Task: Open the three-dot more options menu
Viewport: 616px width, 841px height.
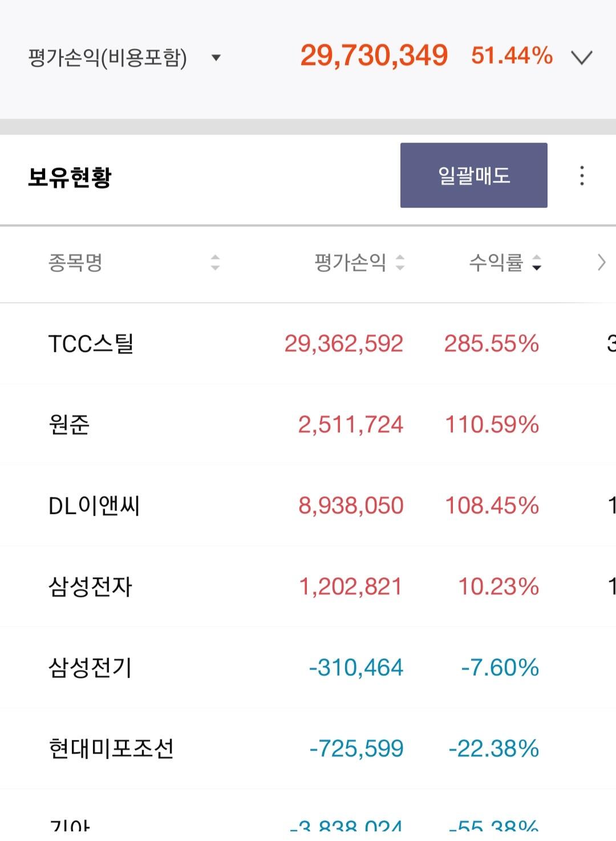Action: coord(582,176)
